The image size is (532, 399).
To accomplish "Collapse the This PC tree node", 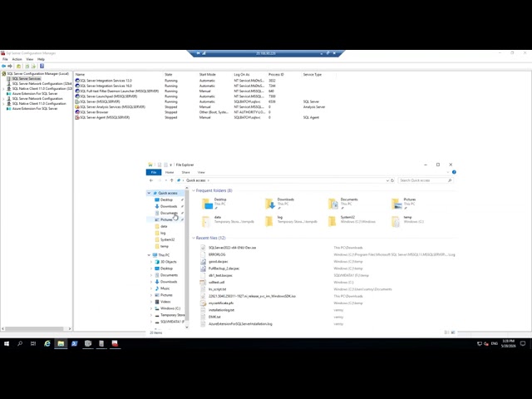I will click(149, 255).
